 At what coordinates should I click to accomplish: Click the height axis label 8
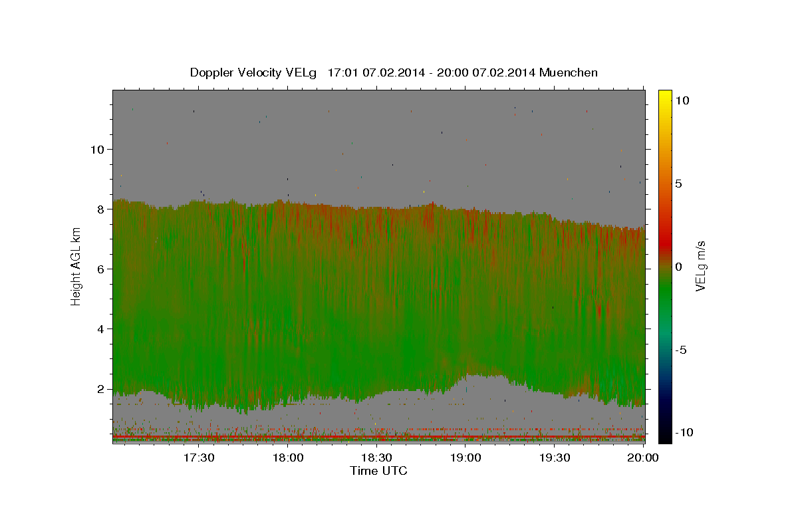point(100,209)
